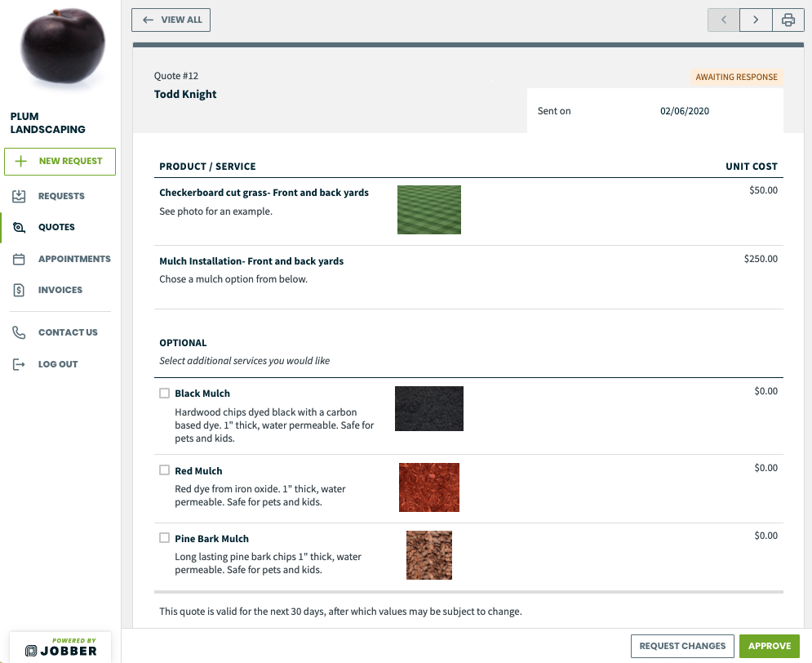The image size is (812, 663).
Task: Open the Powered by Jobber link
Action: 60,646
